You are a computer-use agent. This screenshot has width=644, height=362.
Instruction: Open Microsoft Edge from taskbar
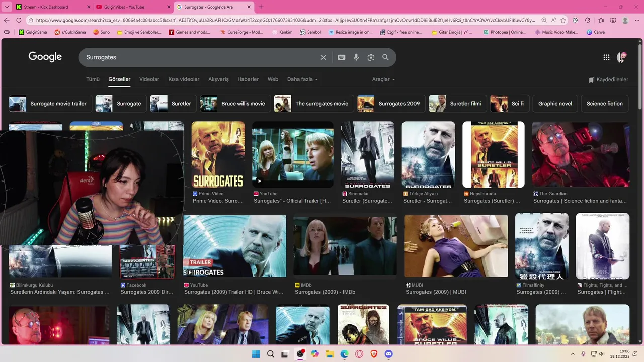[x=345, y=354]
